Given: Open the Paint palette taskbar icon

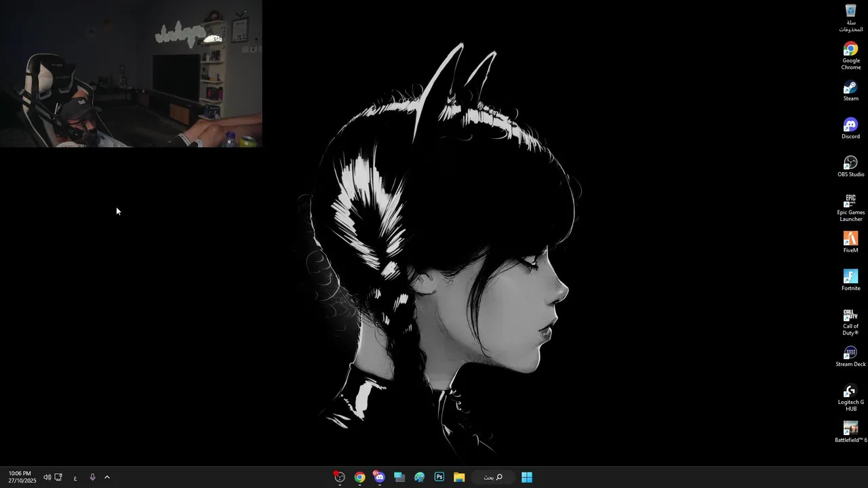Looking at the screenshot, I should click(420, 477).
